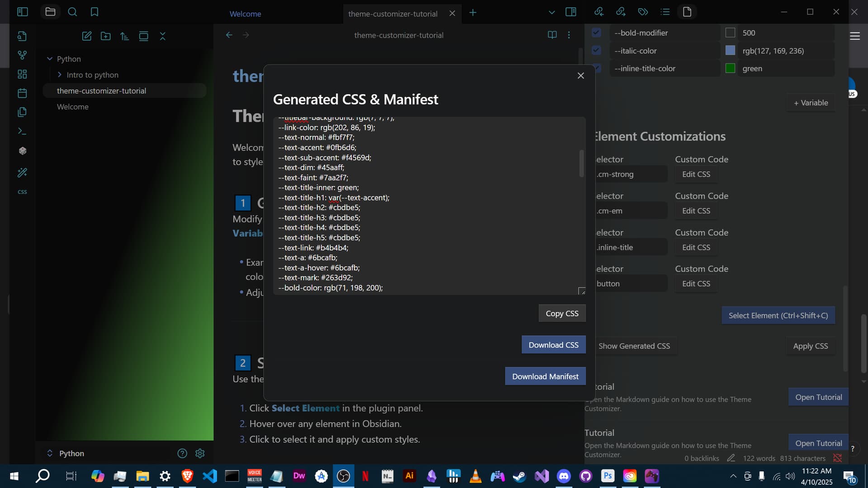This screenshot has height=488, width=868.
Task: Open Windows Start menu
Action: click(14, 476)
